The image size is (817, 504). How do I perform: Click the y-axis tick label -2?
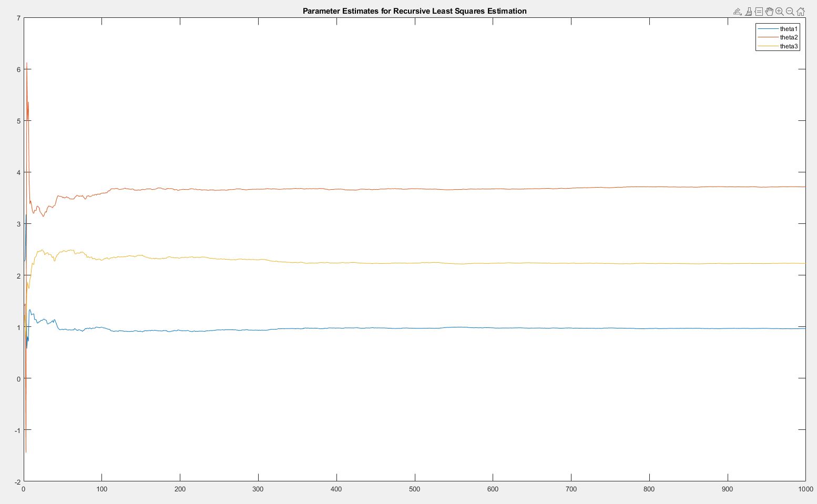coord(17,482)
